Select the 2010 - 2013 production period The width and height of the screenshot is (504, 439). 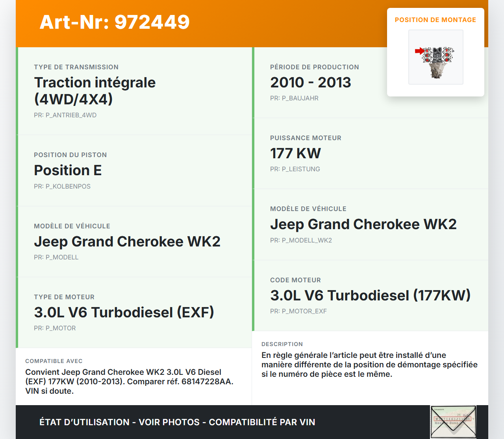click(x=310, y=82)
